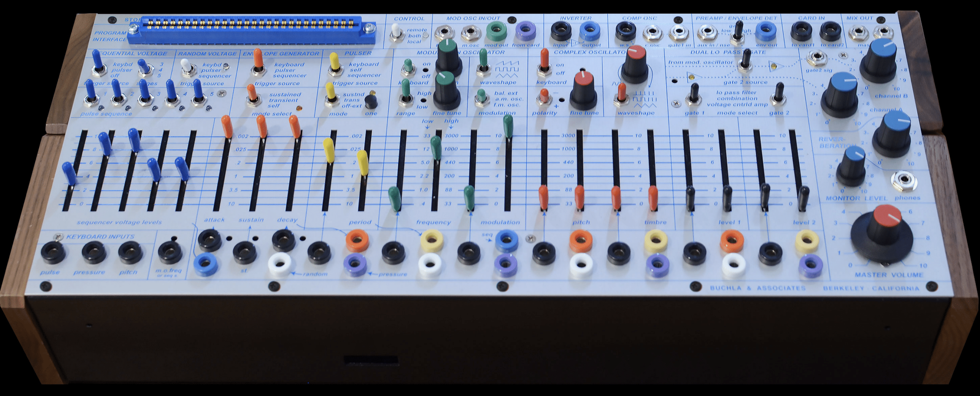The image size is (980, 396).
Task: Click the orange sustain slider
Action: click(x=261, y=127)
